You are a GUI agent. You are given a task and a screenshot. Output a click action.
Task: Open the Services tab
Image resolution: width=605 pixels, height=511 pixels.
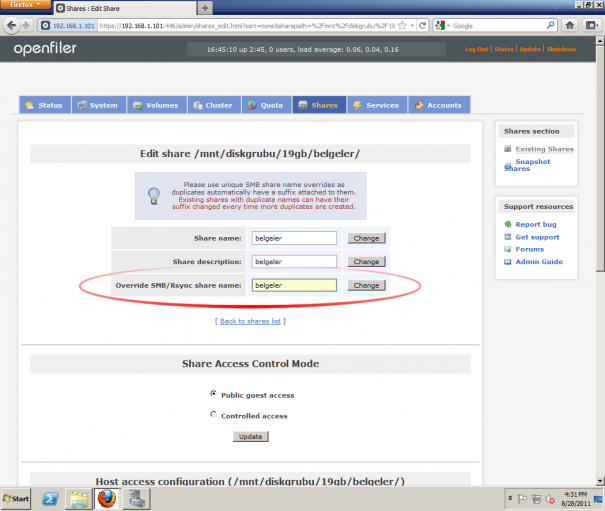(377, 105)
